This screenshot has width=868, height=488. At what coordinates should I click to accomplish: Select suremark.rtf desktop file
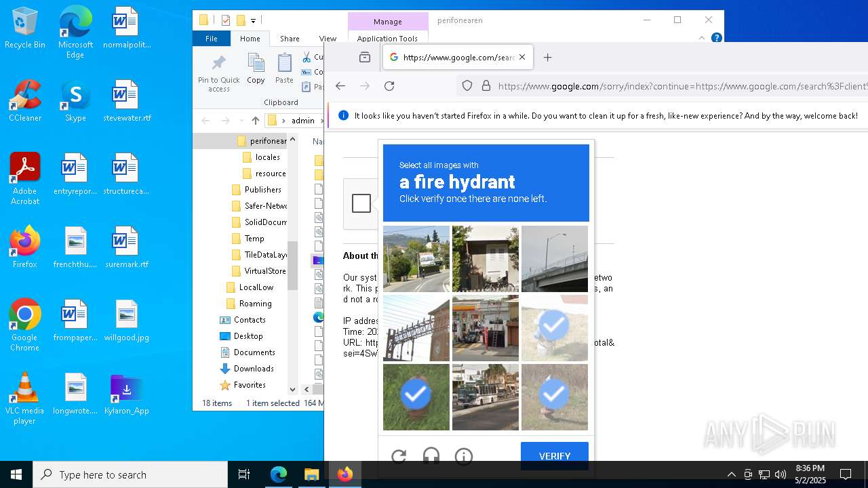(x=126, y=247)
